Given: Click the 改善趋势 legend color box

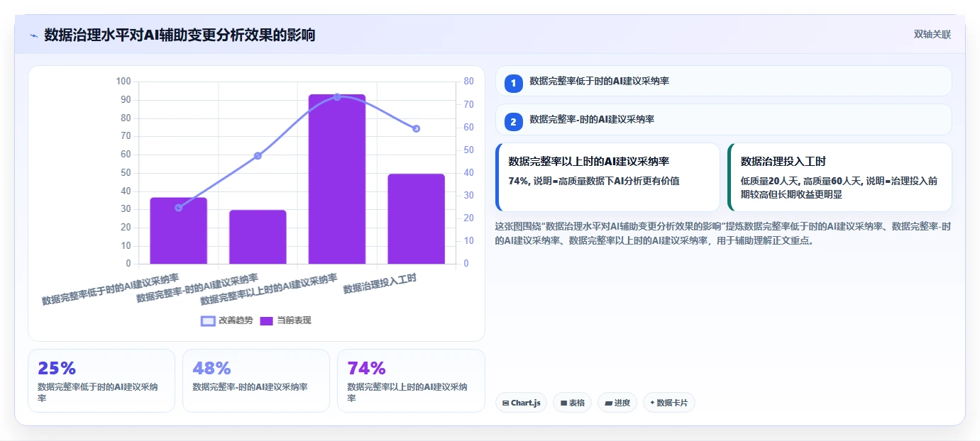Looking at the screenshot, I should [x=208, y=320].
